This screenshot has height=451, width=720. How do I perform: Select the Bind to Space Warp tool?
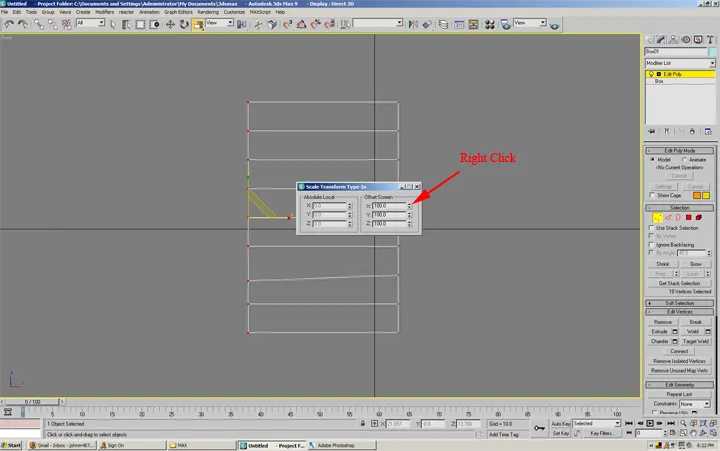pyautogui.click(x=67, y=24)
